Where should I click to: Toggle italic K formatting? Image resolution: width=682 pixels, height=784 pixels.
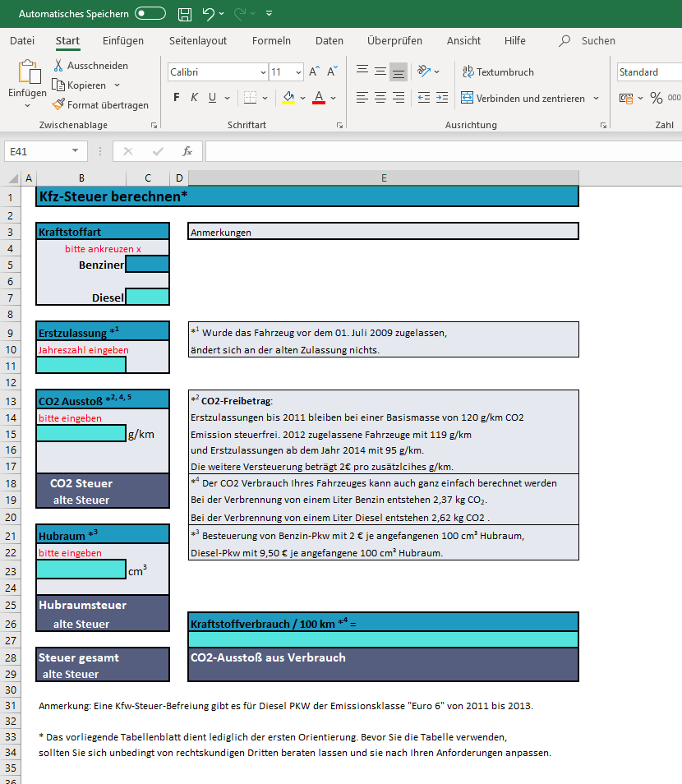(x=194, y=98)
